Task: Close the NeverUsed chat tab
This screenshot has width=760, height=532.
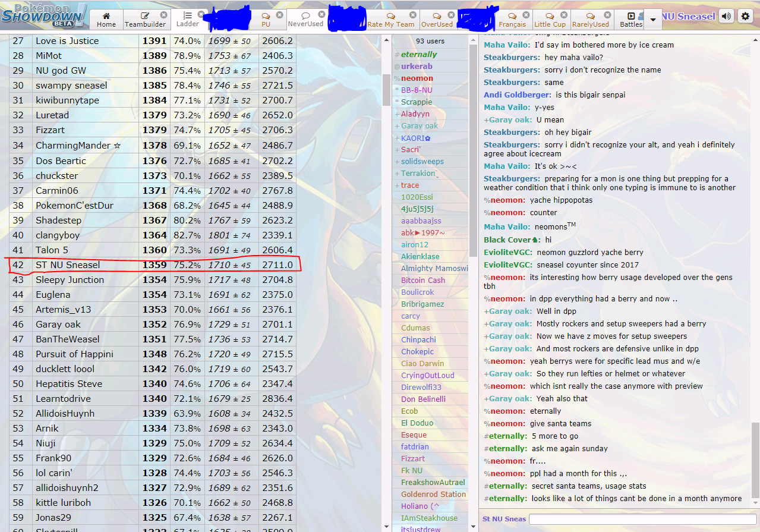Action: (x=321, y=14)
